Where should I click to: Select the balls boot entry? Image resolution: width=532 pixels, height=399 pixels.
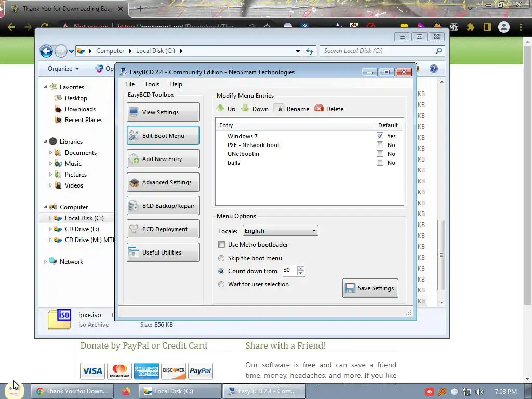coord(233,163)
